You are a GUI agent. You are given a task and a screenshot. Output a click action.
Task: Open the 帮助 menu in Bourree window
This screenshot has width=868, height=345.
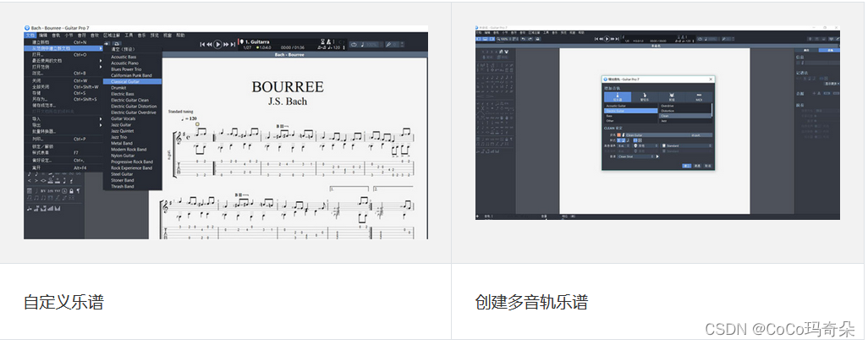point(180,35)
